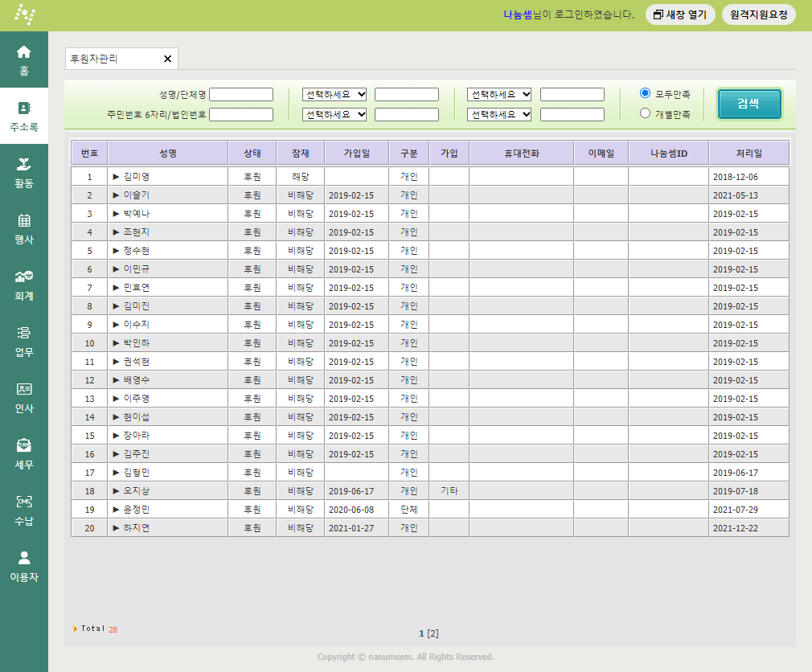Click 단체 in the 윤정민 row
812x672 pixels.
tap(409, 510)
